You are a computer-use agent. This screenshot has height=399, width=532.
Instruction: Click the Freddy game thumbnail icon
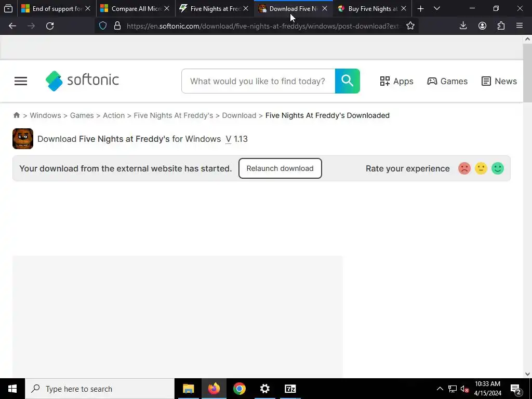23,138
